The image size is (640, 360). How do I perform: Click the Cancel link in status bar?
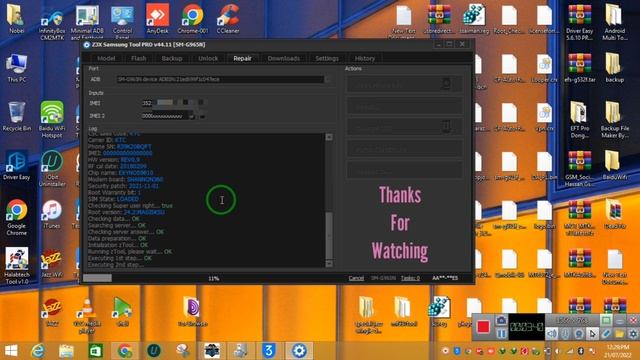click(x=356, y=278)
